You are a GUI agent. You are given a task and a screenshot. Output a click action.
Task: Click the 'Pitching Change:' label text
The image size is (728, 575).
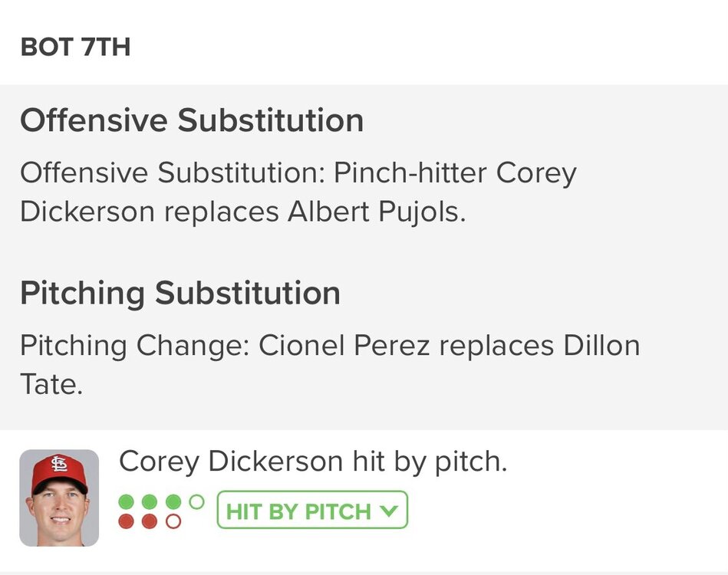pyautogui.click(x=134, y=346)
